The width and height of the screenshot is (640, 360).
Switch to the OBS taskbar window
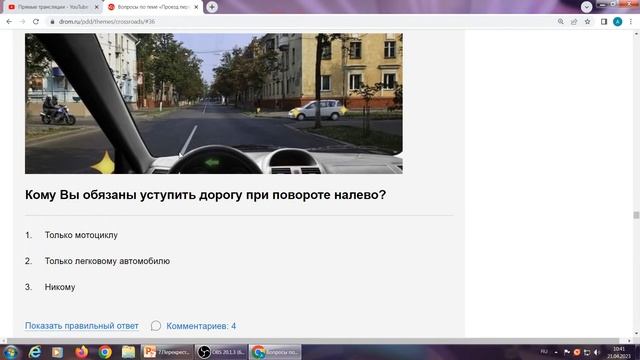click(221, 352)
